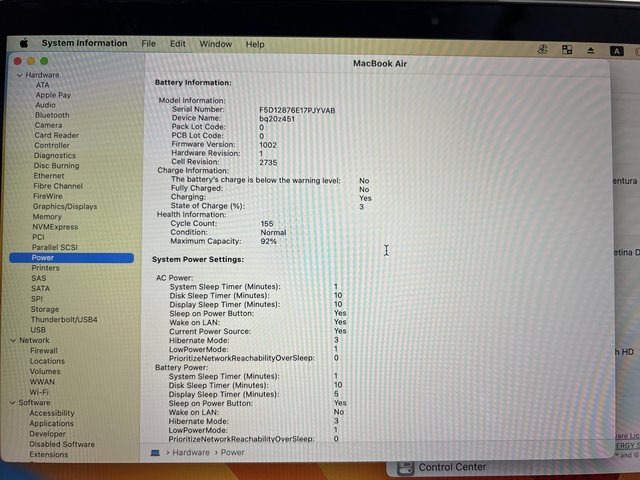The image size is (640, 480).
Task: Click Power in the path bar
Action: (x=233, y=452)
